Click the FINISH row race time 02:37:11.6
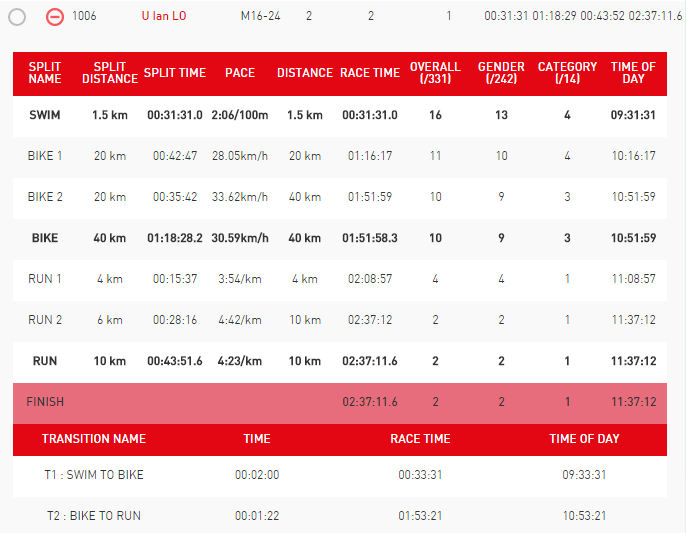Image resolution: width=686 pixels, height=533 pixels. click(370, 402)
